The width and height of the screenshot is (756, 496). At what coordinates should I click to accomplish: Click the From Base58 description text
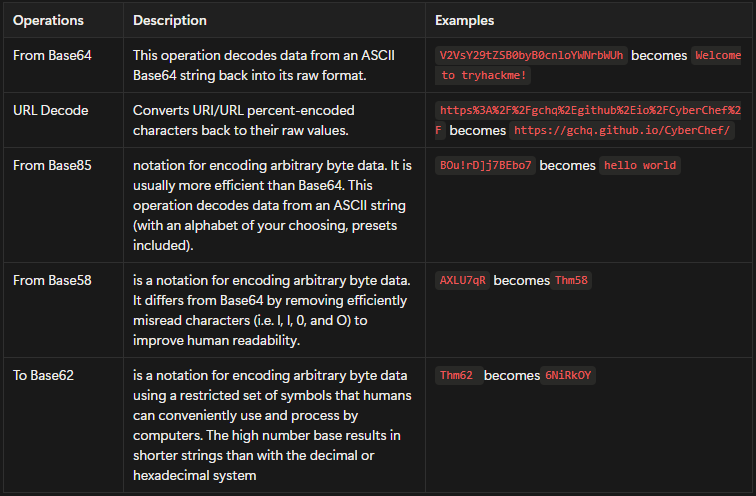(x=272, y=310)
